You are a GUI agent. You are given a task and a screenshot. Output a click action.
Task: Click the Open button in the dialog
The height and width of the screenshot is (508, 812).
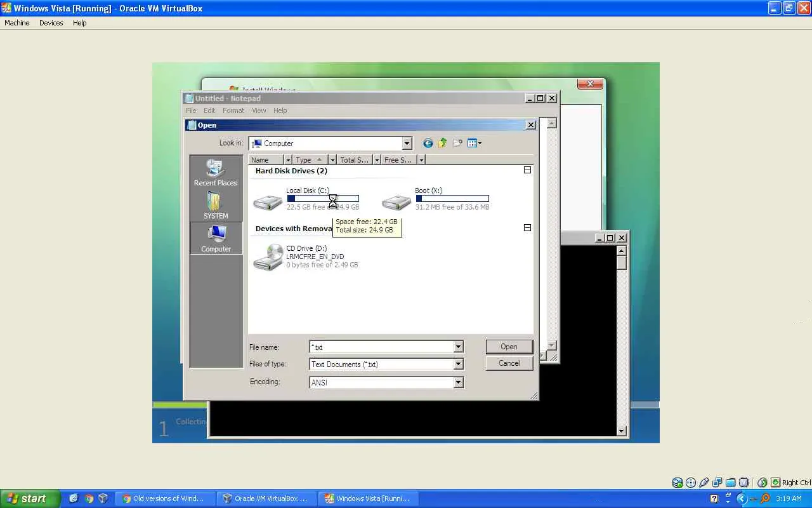pyautogui.click(x=509, y=347)
